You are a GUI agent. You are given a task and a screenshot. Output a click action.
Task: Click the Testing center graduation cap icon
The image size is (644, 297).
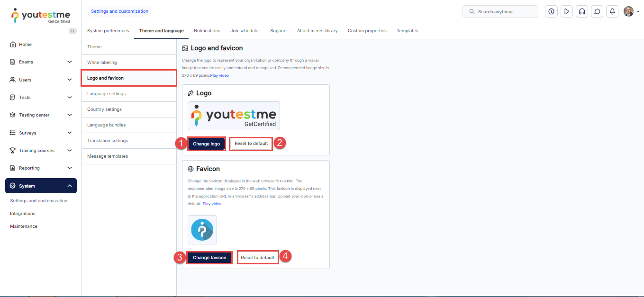point(13,115)
